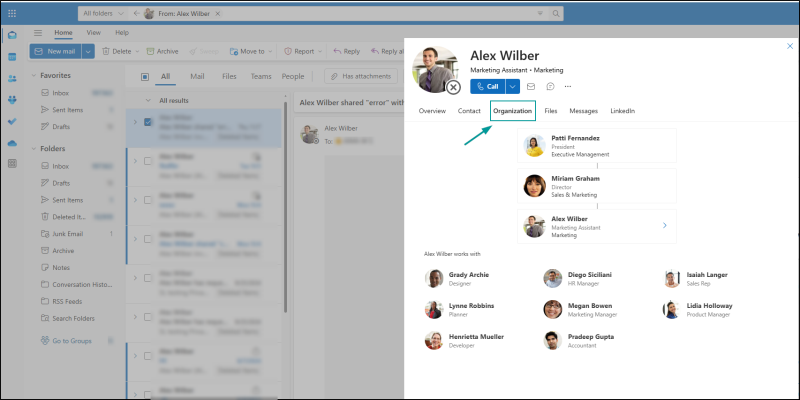The image size is (800, 400).
Task: Collapse All results group chevron
Action: (148, 101)
